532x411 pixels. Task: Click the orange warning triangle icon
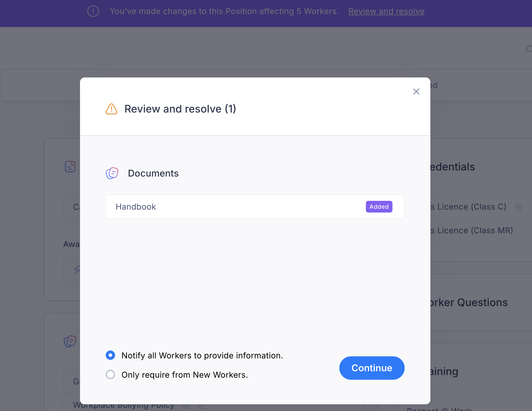111,109
